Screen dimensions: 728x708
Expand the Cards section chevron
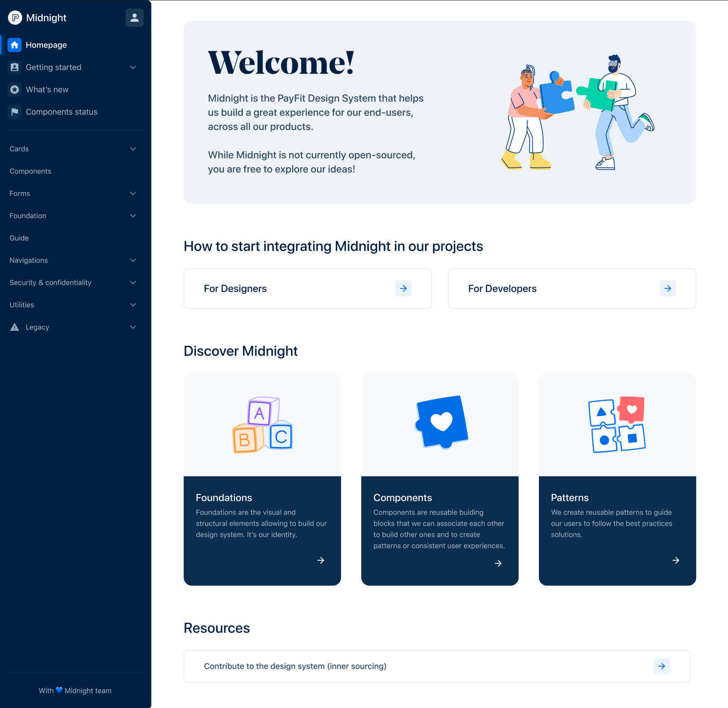[x=133, y=149]
